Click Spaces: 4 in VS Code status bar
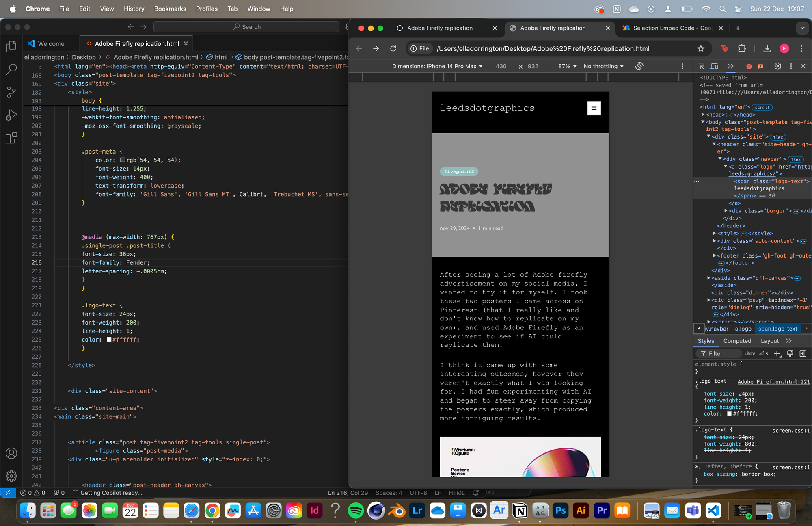 click(389, 493)
